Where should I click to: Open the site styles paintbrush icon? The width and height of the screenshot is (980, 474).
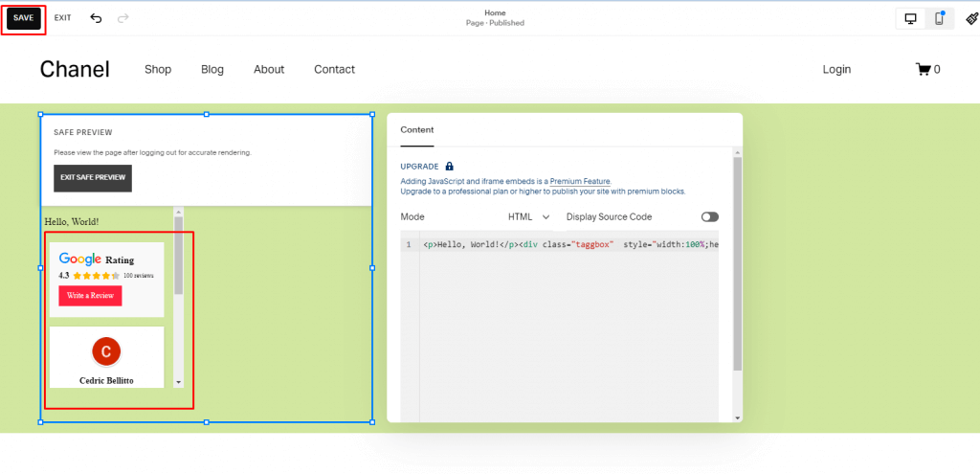pos(971,18)
